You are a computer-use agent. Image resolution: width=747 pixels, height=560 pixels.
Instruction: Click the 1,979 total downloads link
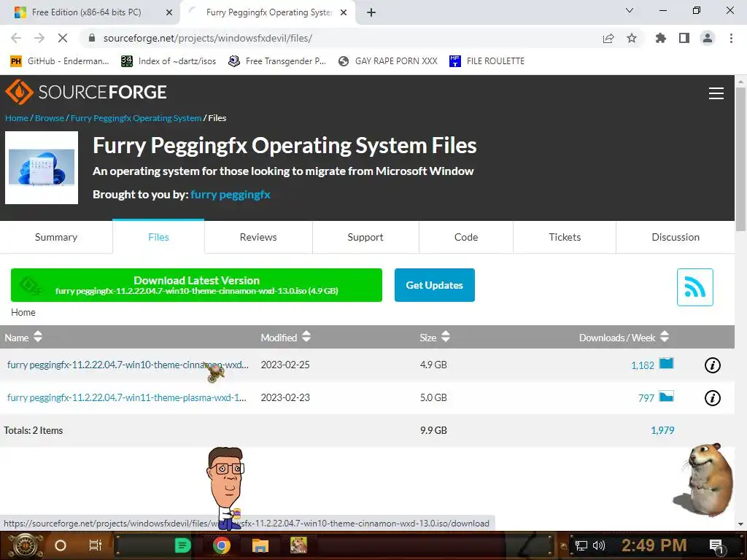coord(662,430)
